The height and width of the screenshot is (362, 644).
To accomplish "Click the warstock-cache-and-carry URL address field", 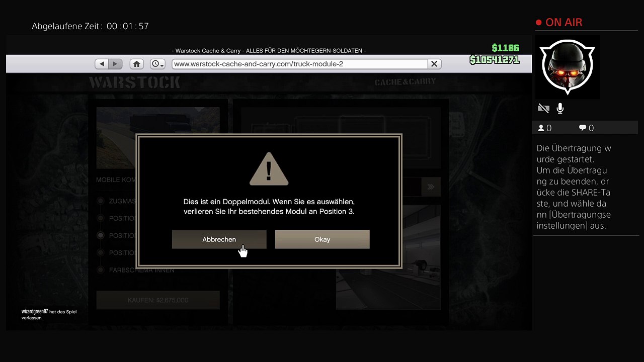I will click(x=299, y=64).
